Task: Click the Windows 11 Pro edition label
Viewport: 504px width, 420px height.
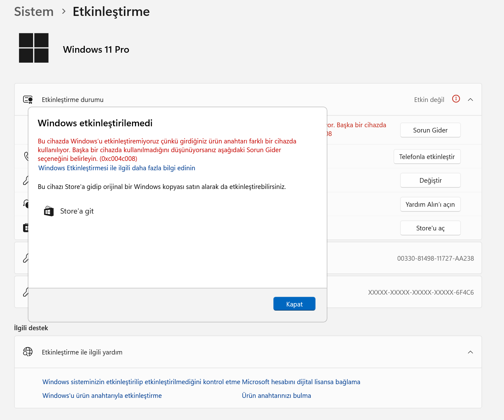Action: pyautogui.click(x=96, y=49)
